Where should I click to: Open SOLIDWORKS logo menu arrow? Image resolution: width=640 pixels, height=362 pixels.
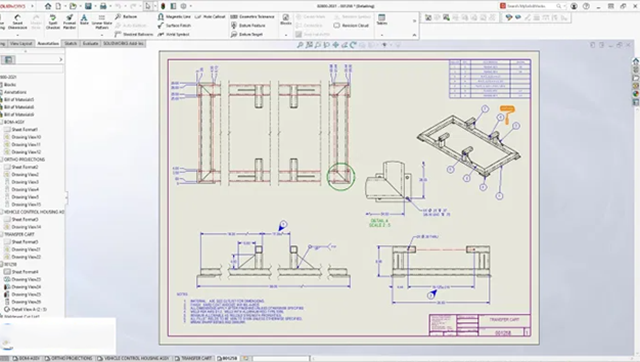click(x=32, y=6)
